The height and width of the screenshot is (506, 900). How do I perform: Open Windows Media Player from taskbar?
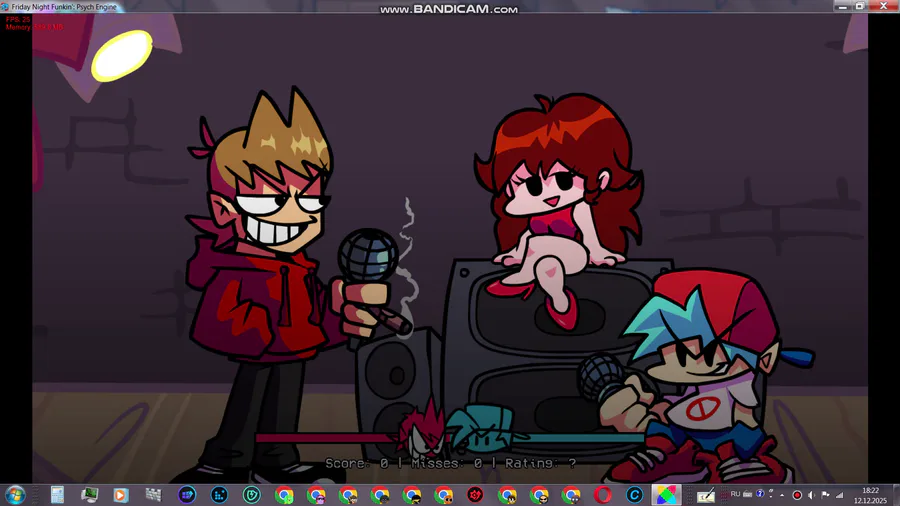point(121,495)
